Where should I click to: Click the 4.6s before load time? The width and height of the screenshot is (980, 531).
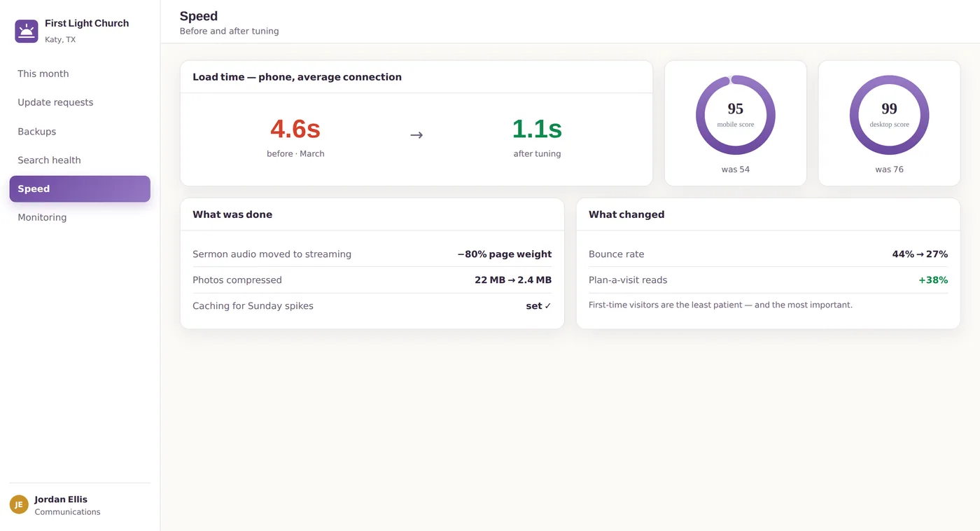(x=295, y=129)
